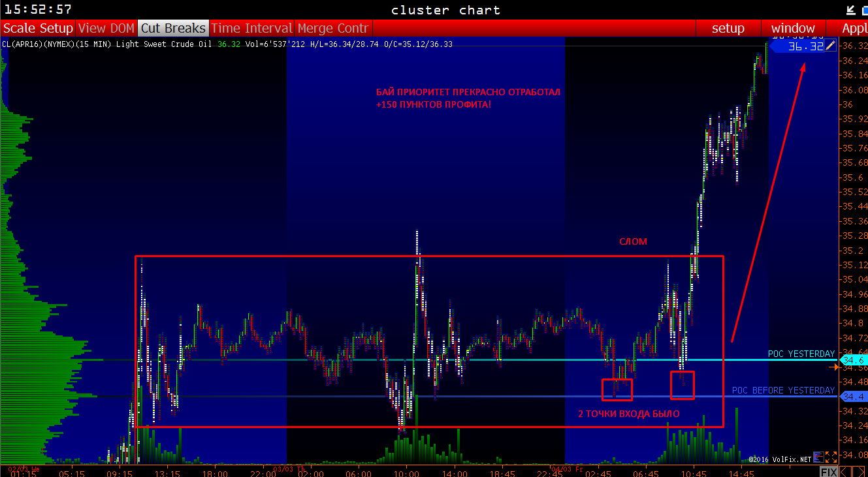Viewport: 868px width, 477px height.
Task: Click the orange expand-arrows fullscreen icon
Action: click(x=831, y=458)
